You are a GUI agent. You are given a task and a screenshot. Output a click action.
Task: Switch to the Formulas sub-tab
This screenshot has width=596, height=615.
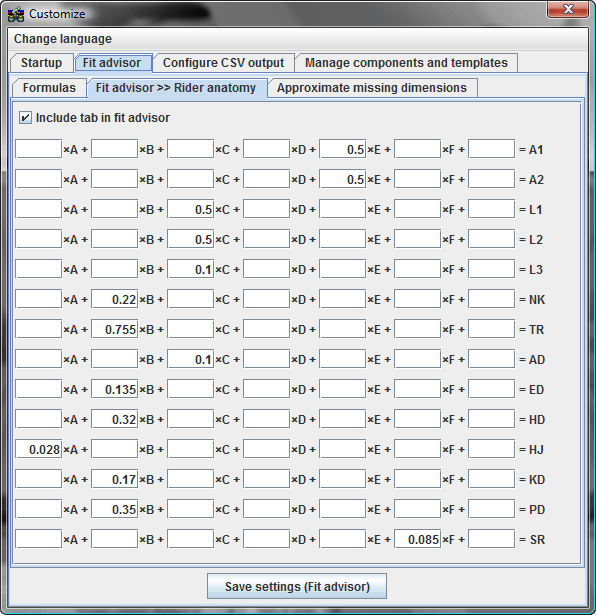(x=49, y=87)
